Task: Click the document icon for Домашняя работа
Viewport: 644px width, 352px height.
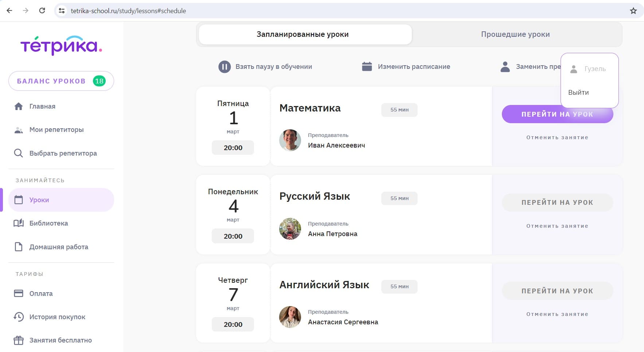Action: [19, 247]
